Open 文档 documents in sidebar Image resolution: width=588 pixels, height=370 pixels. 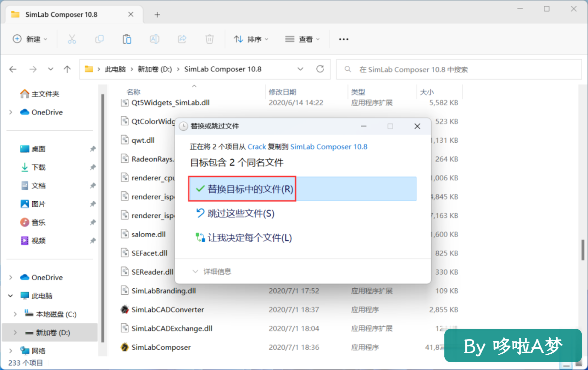(x=33, y=186)
